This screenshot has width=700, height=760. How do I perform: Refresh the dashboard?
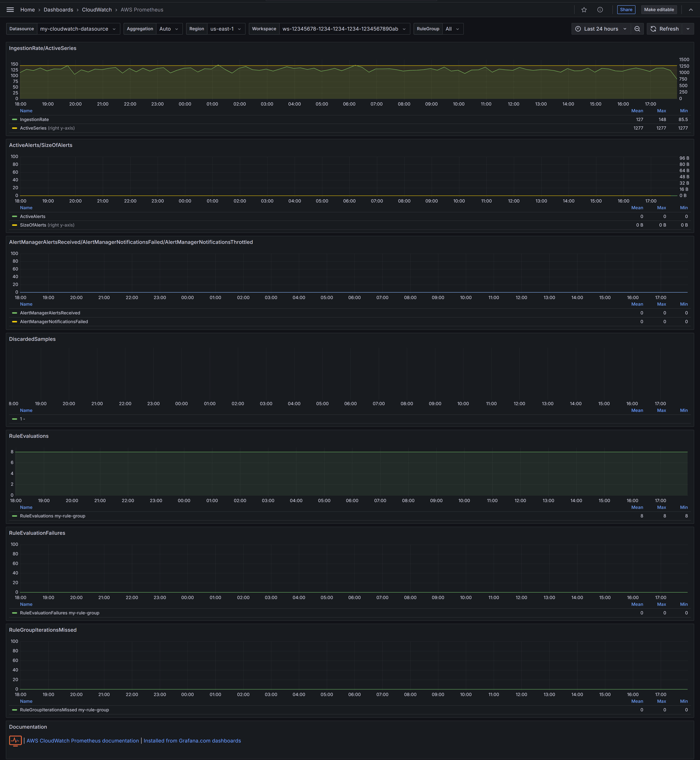(x=665, y=29)
